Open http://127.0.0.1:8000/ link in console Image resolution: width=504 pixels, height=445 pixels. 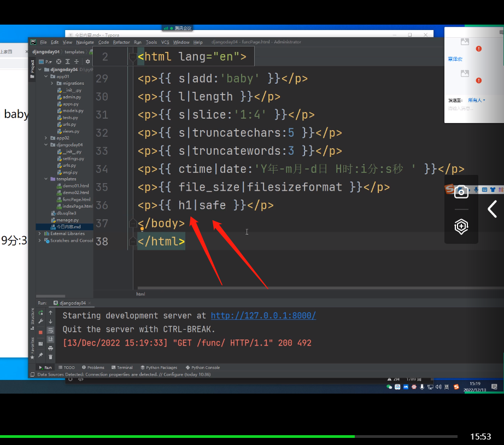tap(263, 315)
